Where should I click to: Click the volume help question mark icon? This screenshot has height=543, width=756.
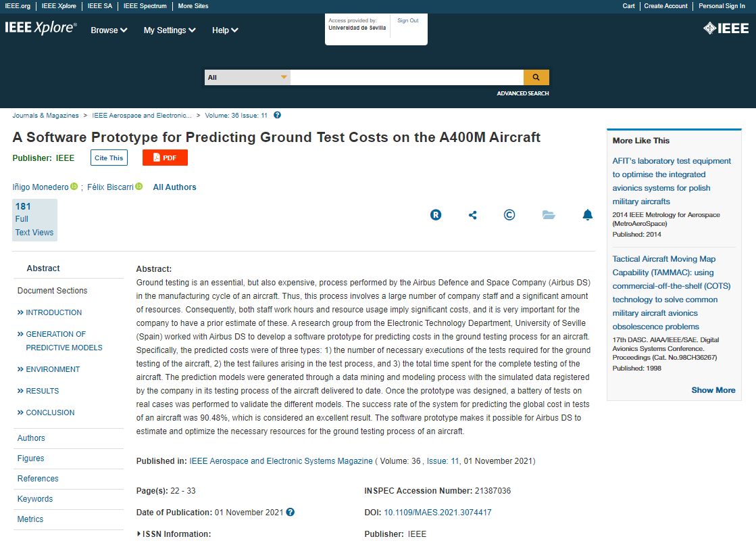tap(277, 116)
